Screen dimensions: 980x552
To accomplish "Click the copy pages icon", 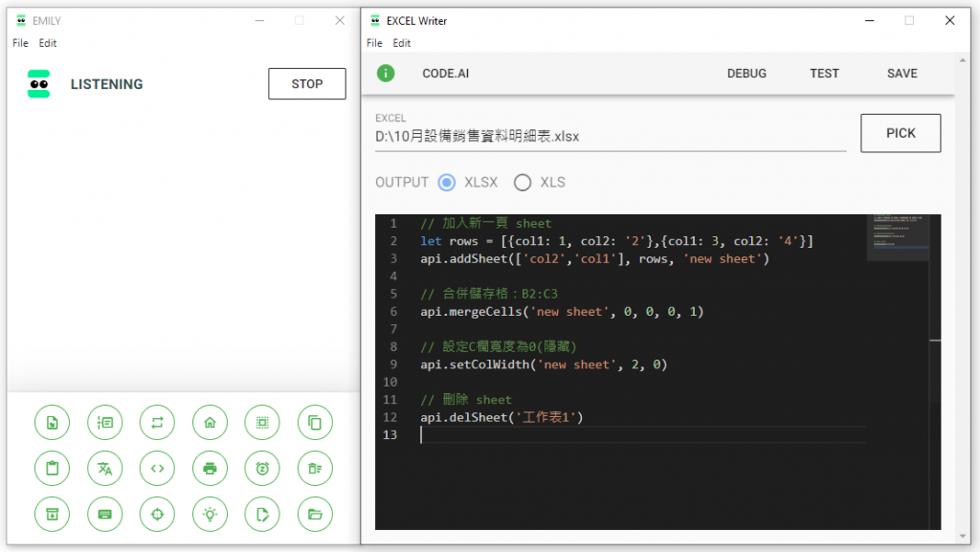I will click(x=315, y=423).
